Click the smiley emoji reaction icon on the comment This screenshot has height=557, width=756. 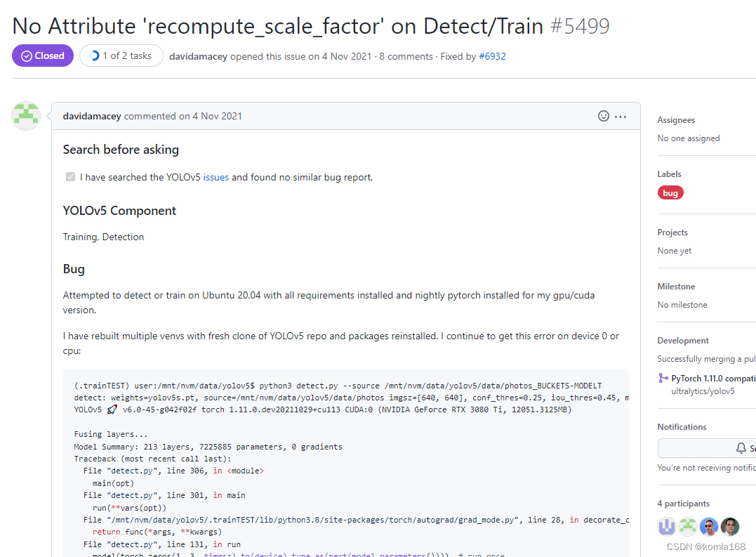coord(604,116)
